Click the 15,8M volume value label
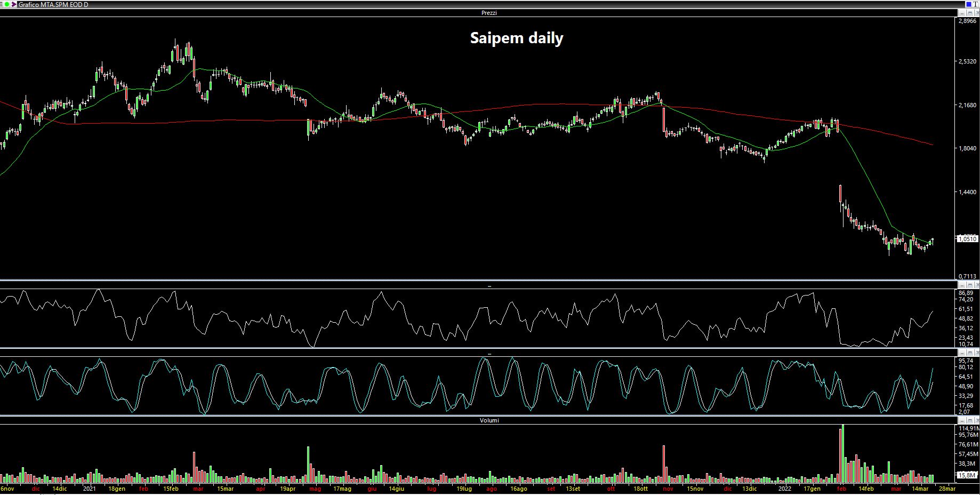The width and height of the screenshot is (980, 495). tap(967, 475)
